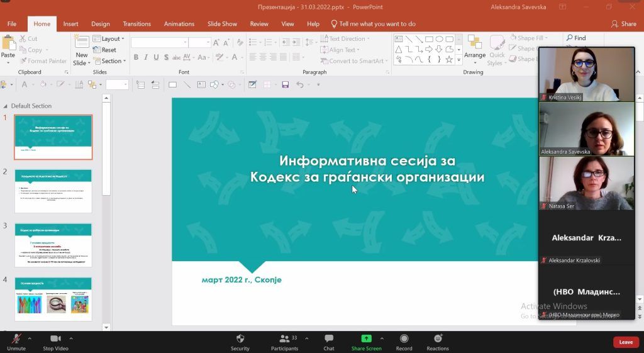Collapse the Default Section header

(x=5, y=106)
